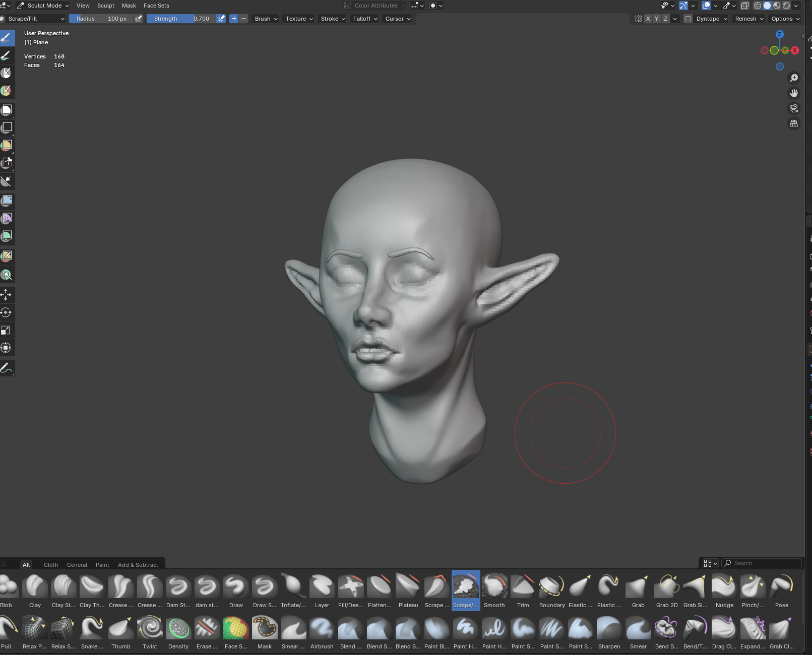Select the Sharpen brush
The image size is (812, 655).
609,632
